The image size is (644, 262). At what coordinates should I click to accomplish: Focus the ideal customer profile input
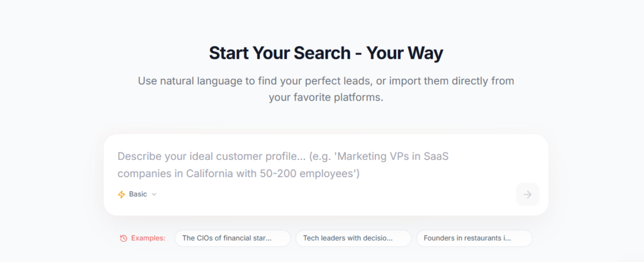(x=314, y=165)
